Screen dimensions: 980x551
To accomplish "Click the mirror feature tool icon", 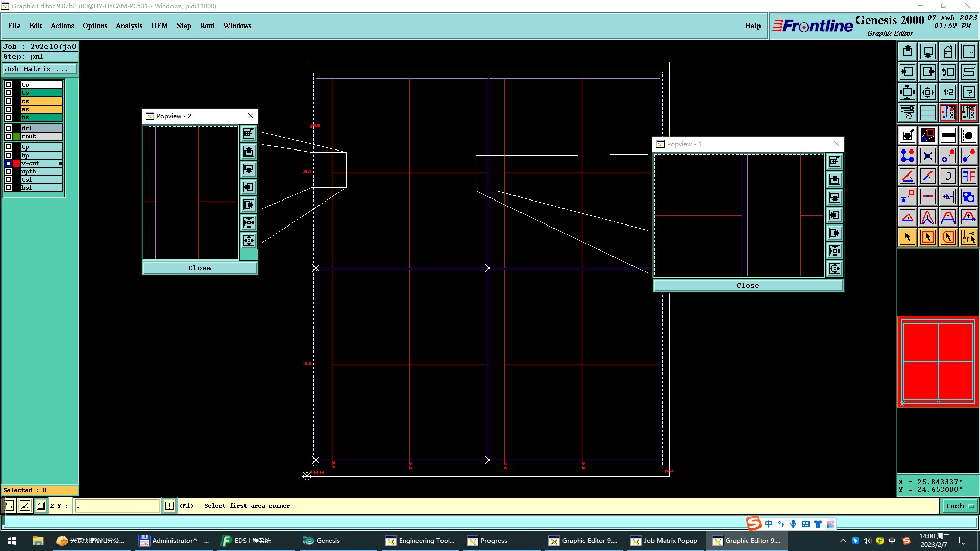I will [x=968, y=176].
